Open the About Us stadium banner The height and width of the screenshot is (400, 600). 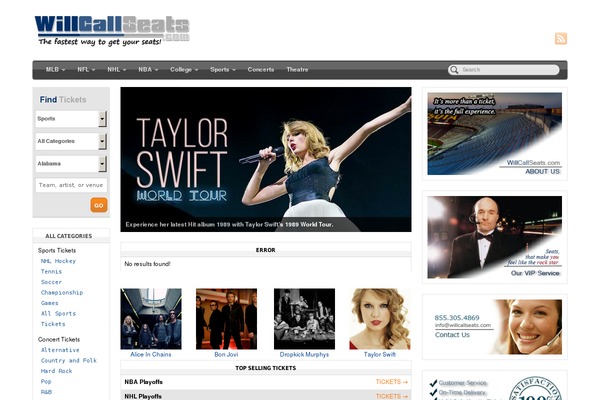[495, 134]
